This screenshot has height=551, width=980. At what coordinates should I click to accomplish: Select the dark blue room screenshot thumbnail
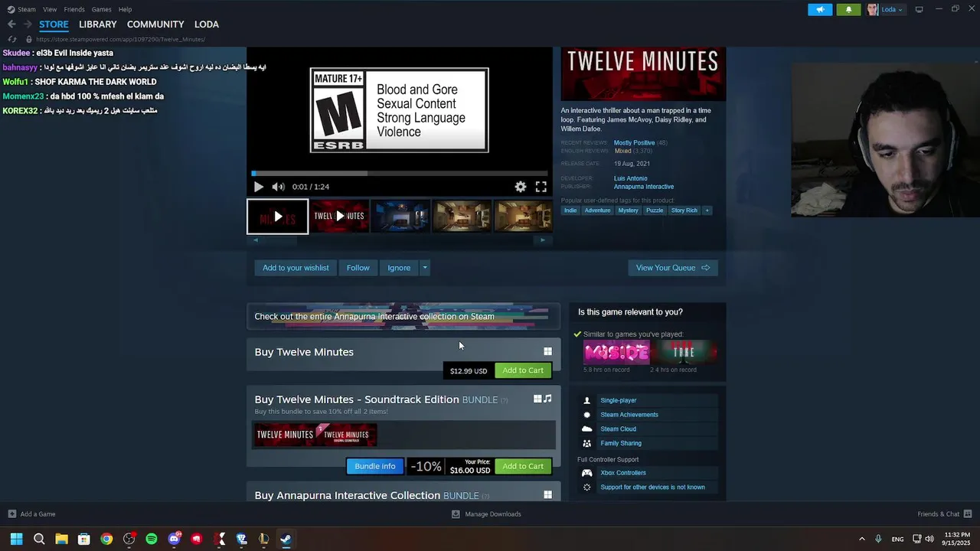click(400, 217)
